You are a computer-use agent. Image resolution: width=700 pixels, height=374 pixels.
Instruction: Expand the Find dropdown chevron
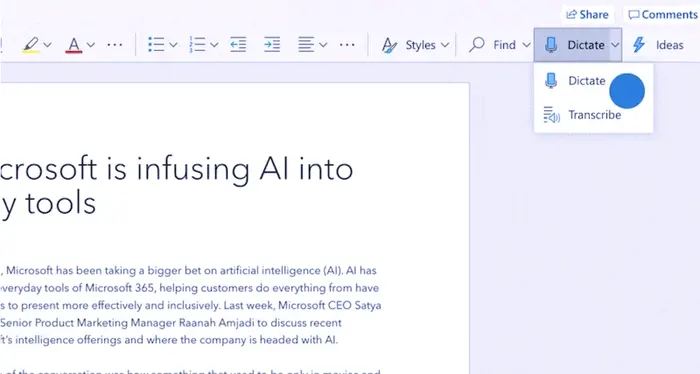point(526,45)
